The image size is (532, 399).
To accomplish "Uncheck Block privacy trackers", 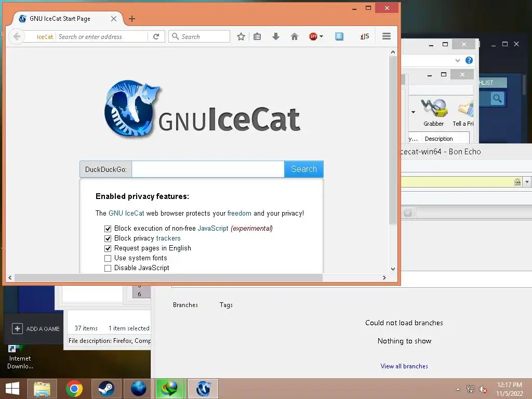I will click(x=108, y=238).
